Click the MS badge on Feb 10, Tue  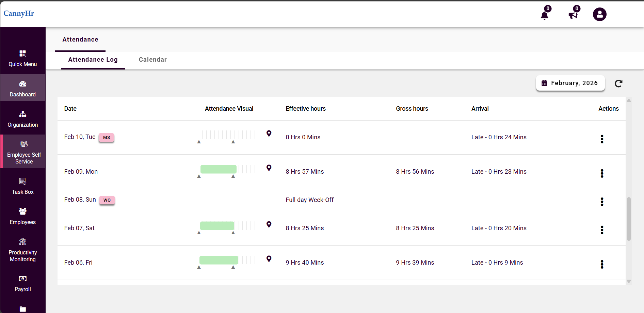(106, 138)
